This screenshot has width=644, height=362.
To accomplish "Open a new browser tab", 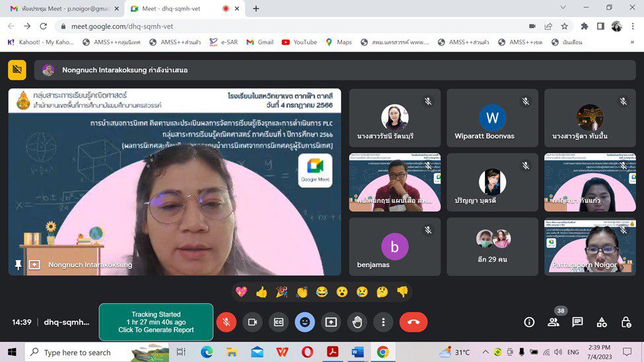I will (x=256, y=9).
